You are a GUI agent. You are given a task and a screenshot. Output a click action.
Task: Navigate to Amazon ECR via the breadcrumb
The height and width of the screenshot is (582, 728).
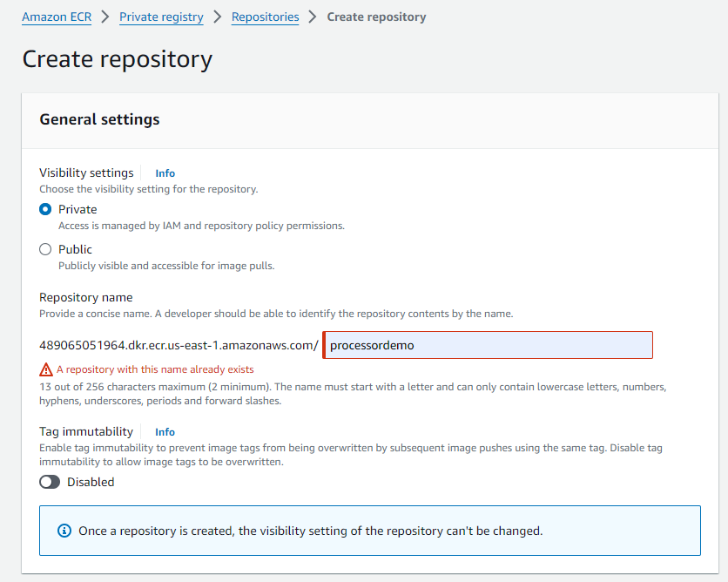point(56,17)
